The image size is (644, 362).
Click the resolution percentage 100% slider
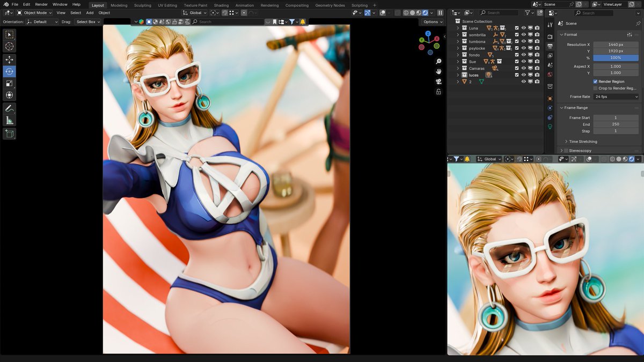pyautogui.click(x=616, y=58)
